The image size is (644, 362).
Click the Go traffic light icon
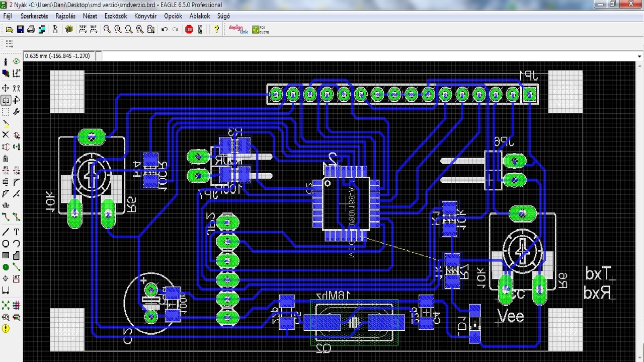click(200, 30)
